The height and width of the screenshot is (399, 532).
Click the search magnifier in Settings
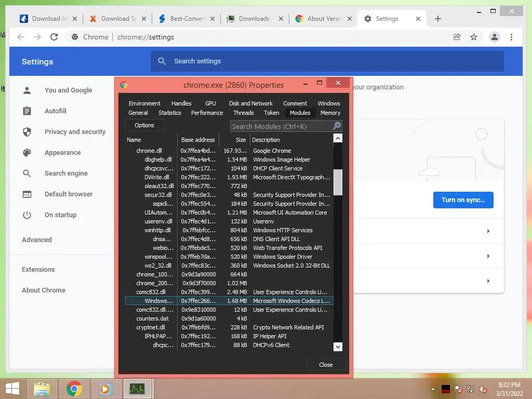[x=162, y=61]
